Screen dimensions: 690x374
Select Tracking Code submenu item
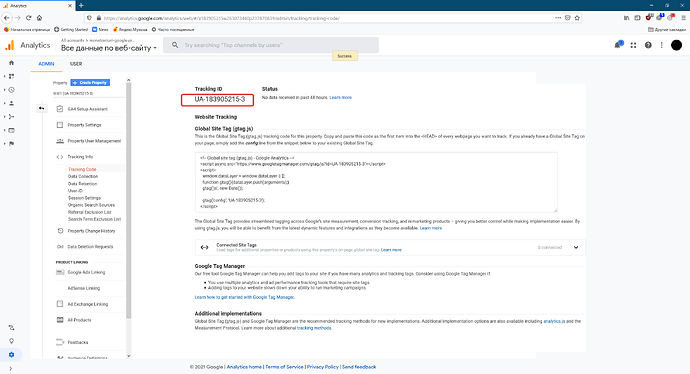click(x=82, y=169)
